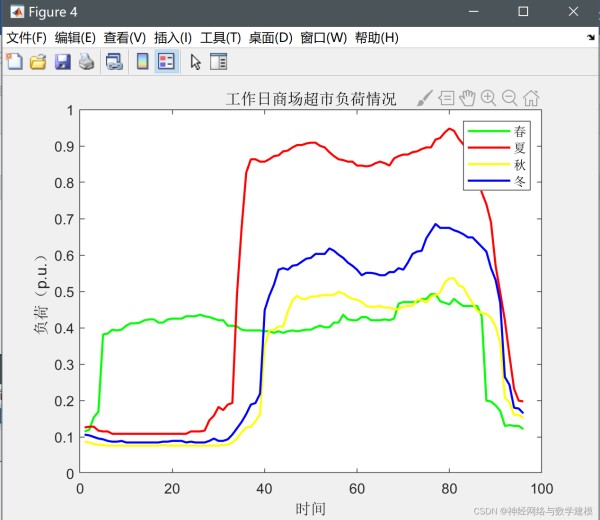Click the red summer curve peak near 80
This screenshot has height=520, width=600.
coord(449,129)
